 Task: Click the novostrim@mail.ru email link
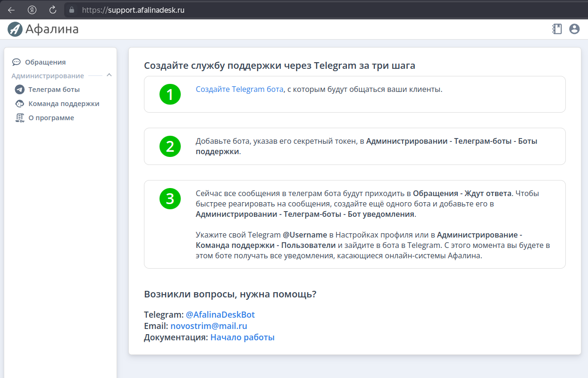click(x=209, y=326)
